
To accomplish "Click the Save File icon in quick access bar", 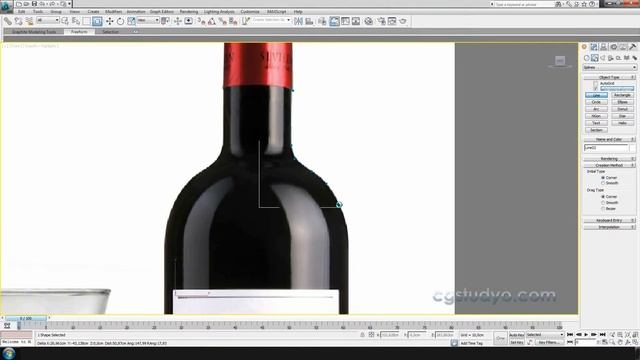I will [34, 4].
